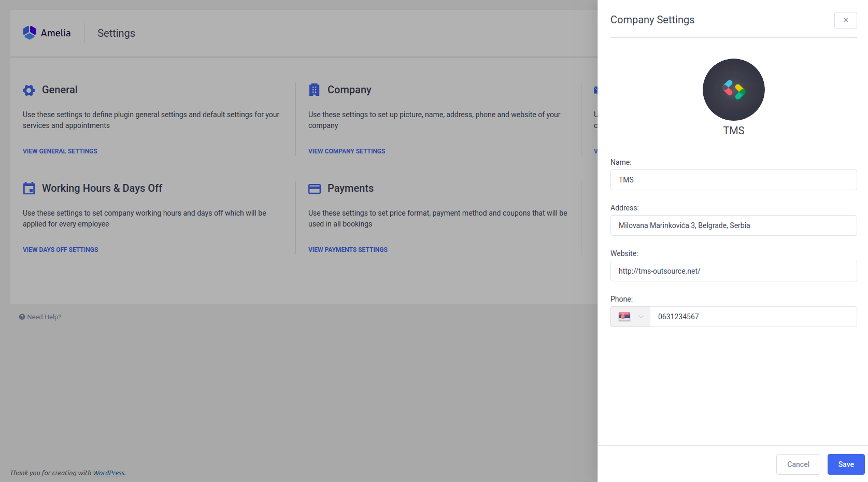
Task: Cancel the company settings changes
Action: [x=798, y=464]
